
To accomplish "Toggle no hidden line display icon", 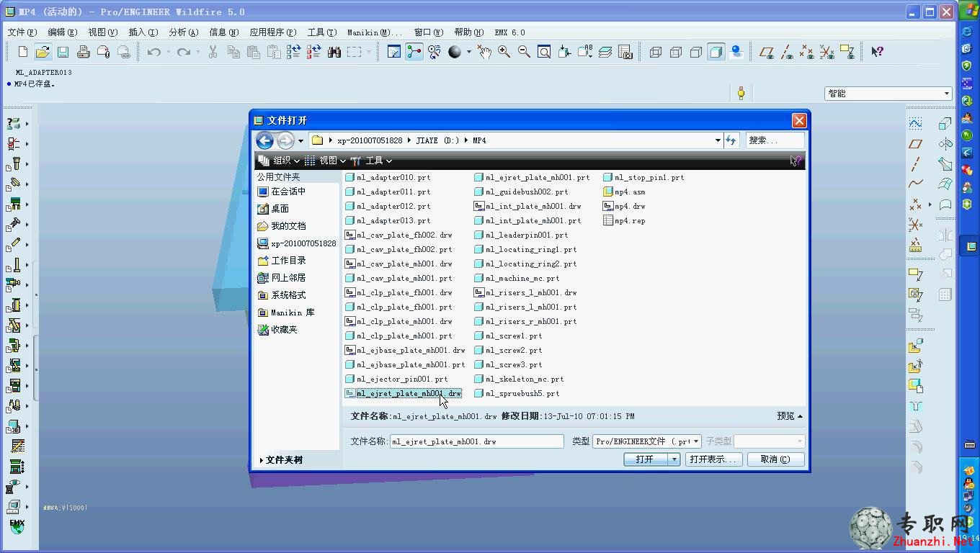I will [x=695, y=52].
